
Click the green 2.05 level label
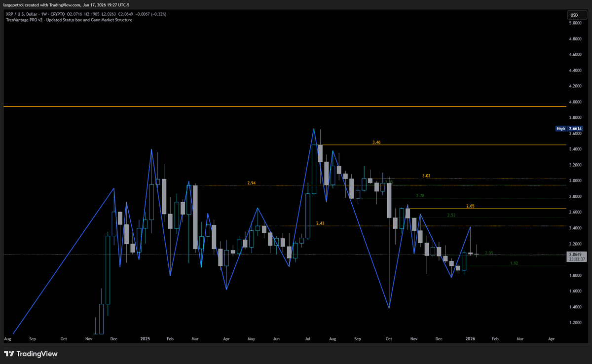[x=489, y=253]
